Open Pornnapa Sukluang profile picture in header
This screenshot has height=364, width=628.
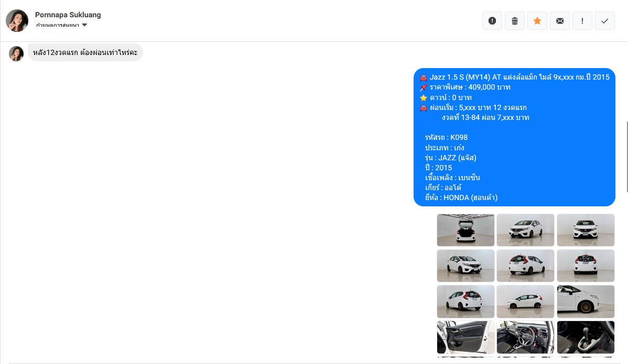pyautogui.click(x=17, y=21)
